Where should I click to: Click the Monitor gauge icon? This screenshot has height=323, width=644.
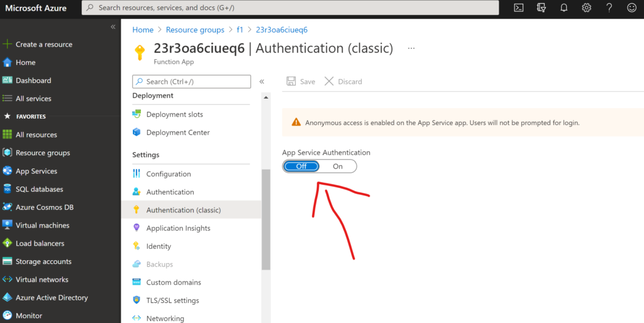tap(7, 315)
